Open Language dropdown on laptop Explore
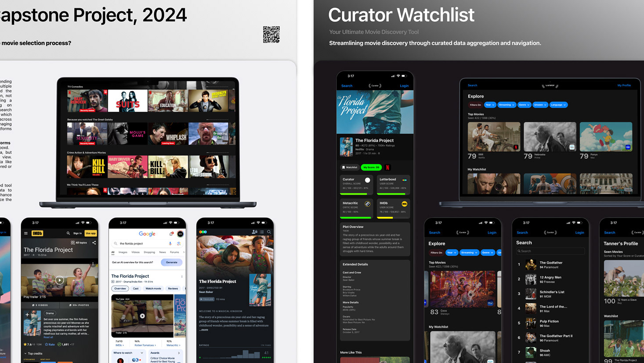The width and height of the screenshot is (644, 363). [x=558, y=105]
